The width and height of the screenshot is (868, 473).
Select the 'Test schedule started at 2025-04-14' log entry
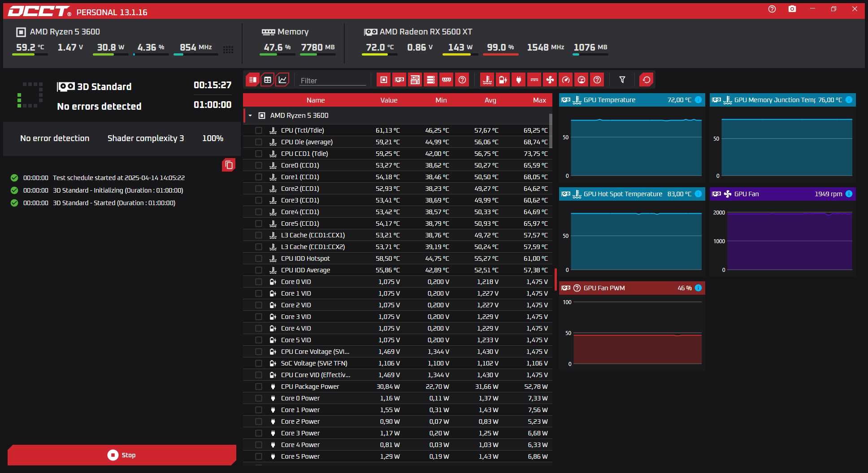[118, 178]
